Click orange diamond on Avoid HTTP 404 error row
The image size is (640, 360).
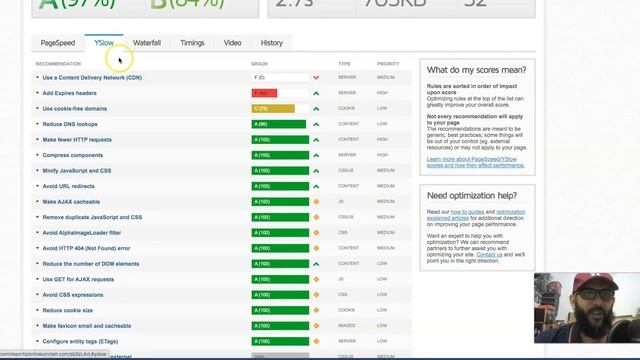[316, 248]
